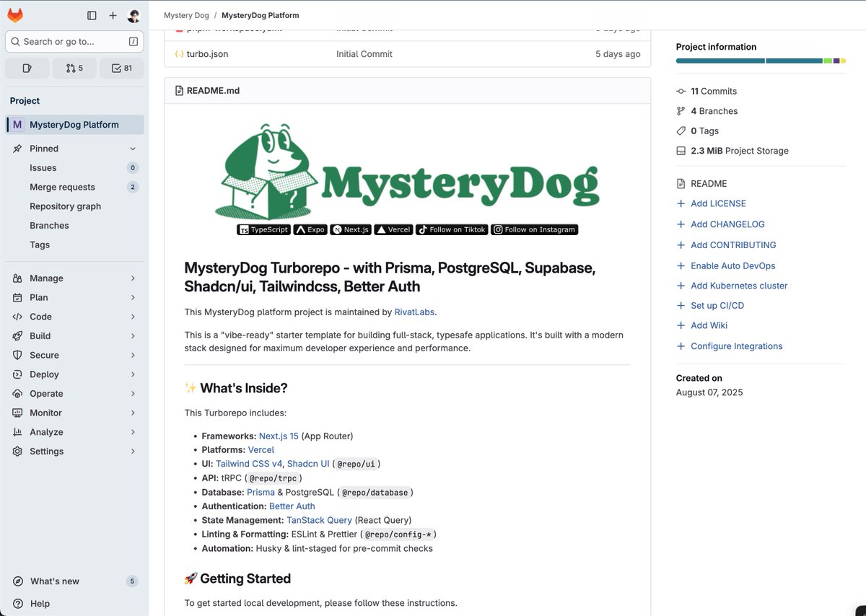The height and width of the screenshot is (616, 866).
Task: Open Vercel platform link in list
Action: click(261, 449)
